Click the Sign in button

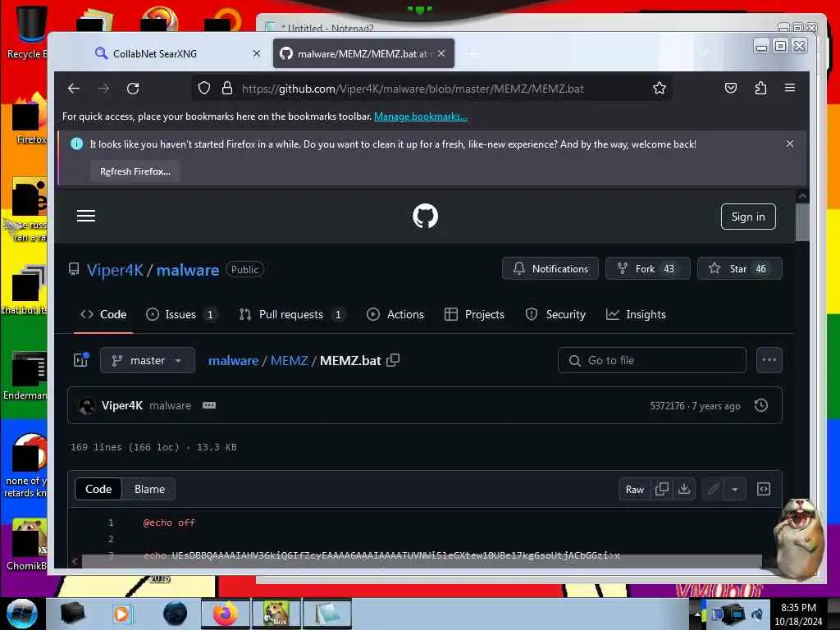748,217
